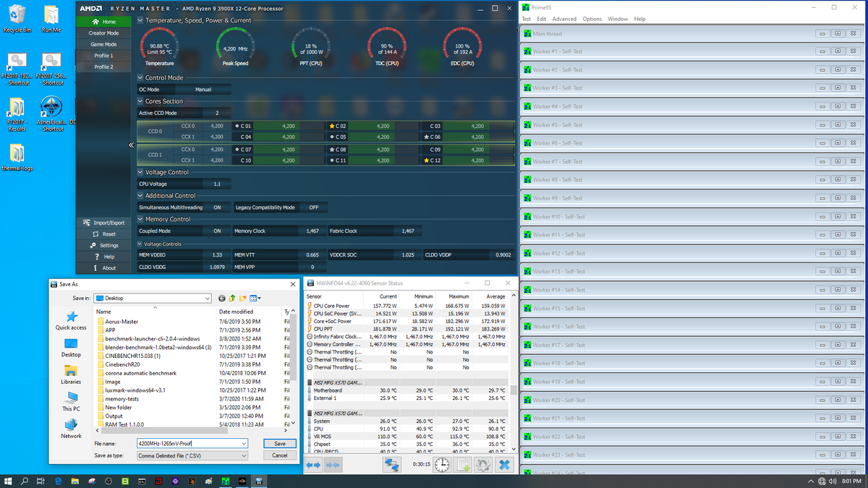
Task: Open HWiNFO sensor settings gear icon
Action: point(483,465)
